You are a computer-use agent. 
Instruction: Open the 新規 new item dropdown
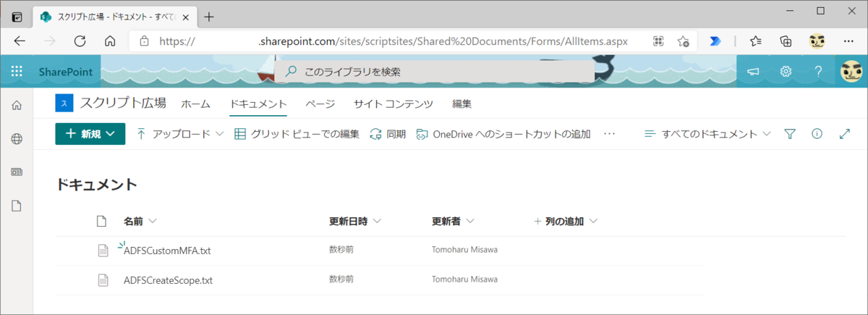pyautogui.click(x=90, y=134)
